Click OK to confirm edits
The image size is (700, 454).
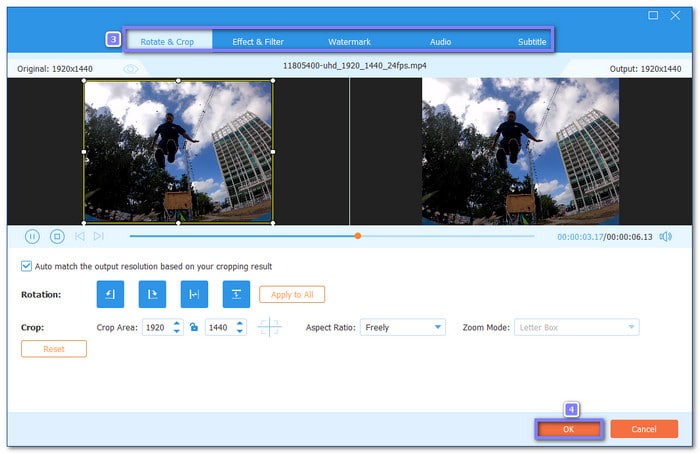(568, 429)
